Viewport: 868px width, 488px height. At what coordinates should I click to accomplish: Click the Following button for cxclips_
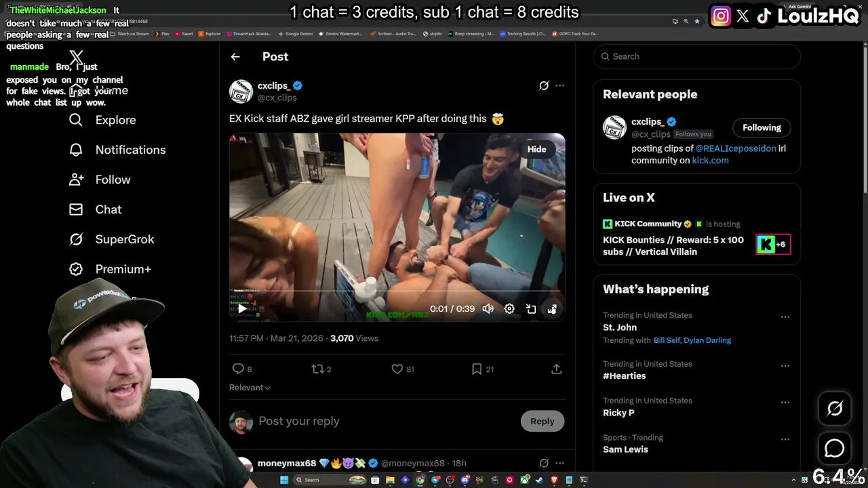point(762,127)
